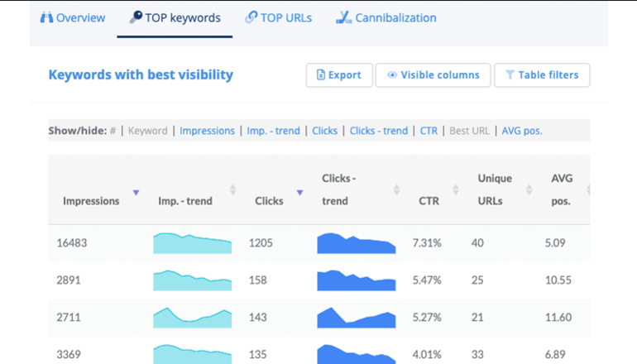
Task: Open the Visible columns options
Action: 433,74
